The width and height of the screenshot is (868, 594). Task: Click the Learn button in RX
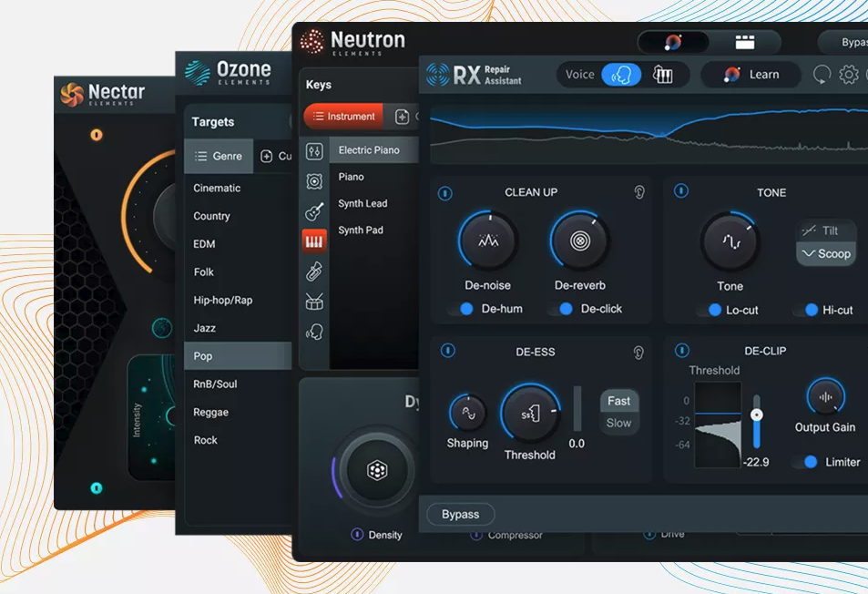coord(751,74)
